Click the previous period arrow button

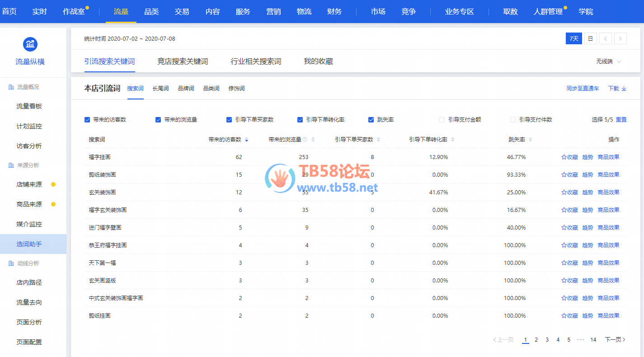606,39
